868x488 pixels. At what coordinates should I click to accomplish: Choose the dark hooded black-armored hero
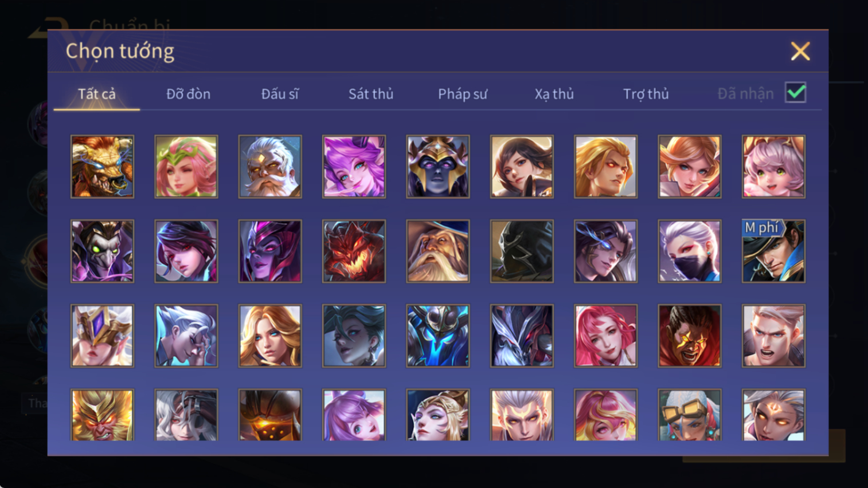[522, 251]
